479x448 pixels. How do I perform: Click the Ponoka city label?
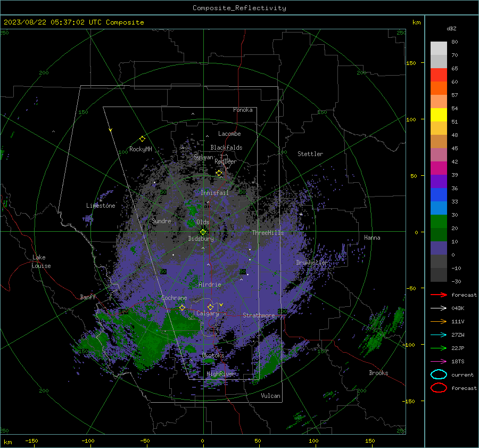(x=243, y=110)
